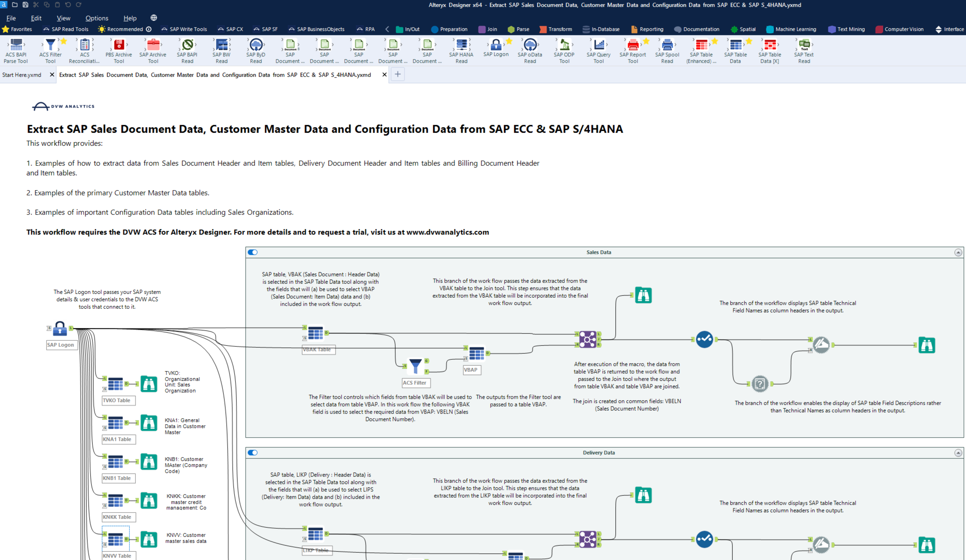Click the SAP Spool Read tool
Screen dimensions: 966x560
click(x=667, y=45)
